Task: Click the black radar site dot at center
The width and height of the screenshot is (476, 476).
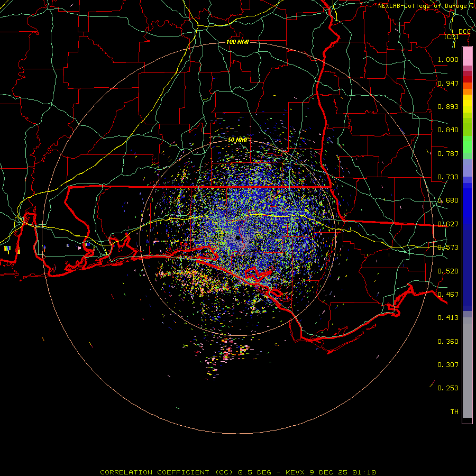Action: click(x=238, y=237)
